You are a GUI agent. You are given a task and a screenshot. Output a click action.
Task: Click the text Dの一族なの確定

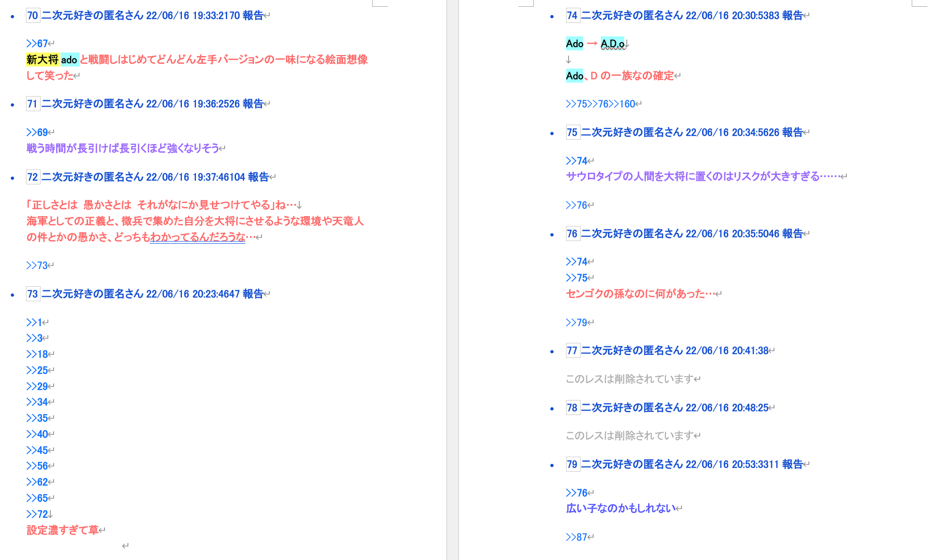632,76
